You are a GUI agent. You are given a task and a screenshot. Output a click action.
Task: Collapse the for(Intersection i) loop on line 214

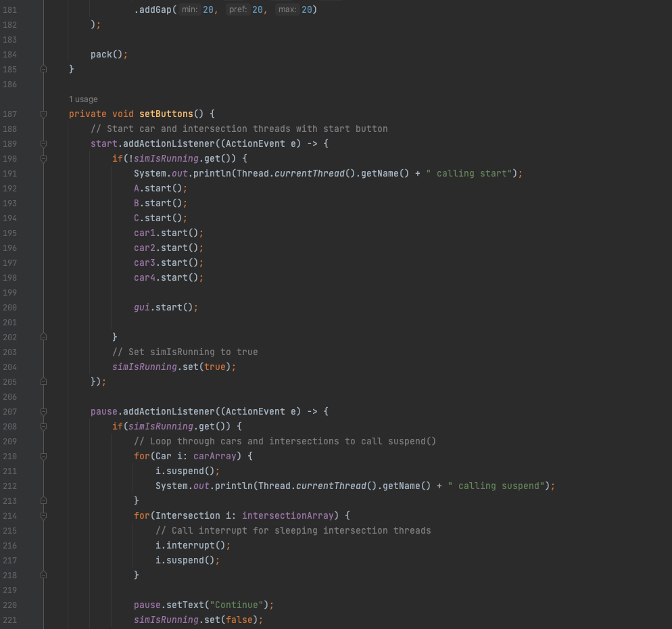pos(43,516)
